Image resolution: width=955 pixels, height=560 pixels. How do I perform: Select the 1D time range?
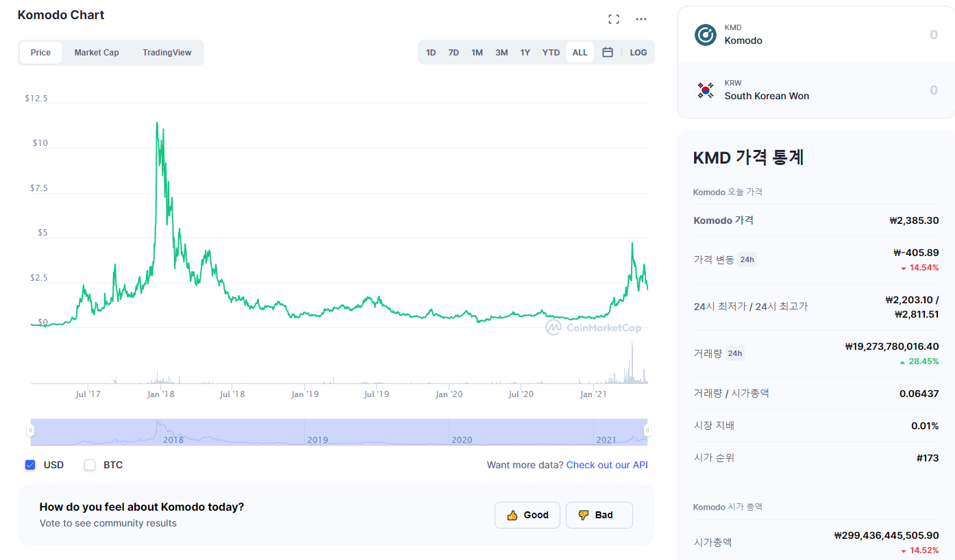point(431,53)
